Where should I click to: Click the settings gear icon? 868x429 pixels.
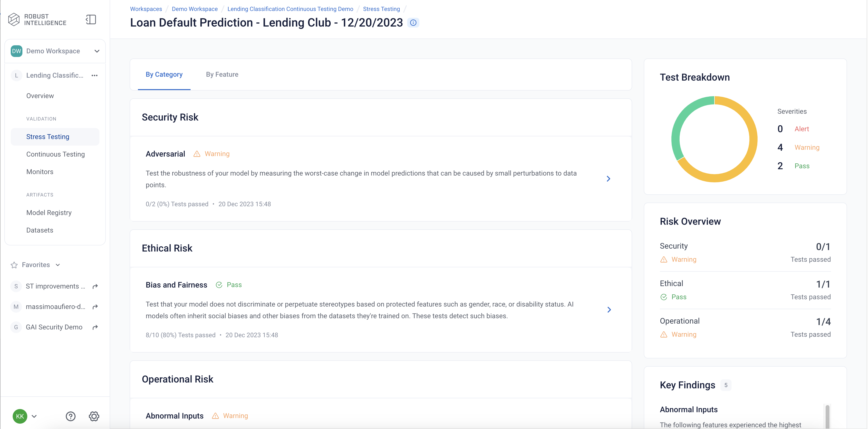coord(95,416)
